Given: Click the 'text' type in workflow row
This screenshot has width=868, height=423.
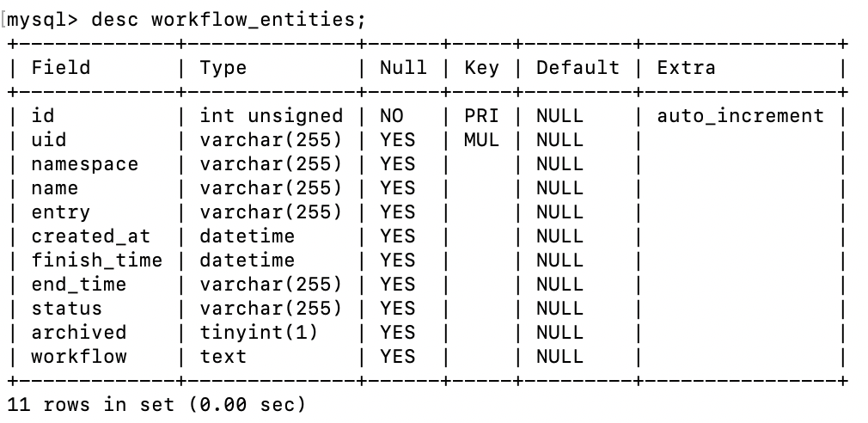Looking at the screenshot, I should click(223, 357).
